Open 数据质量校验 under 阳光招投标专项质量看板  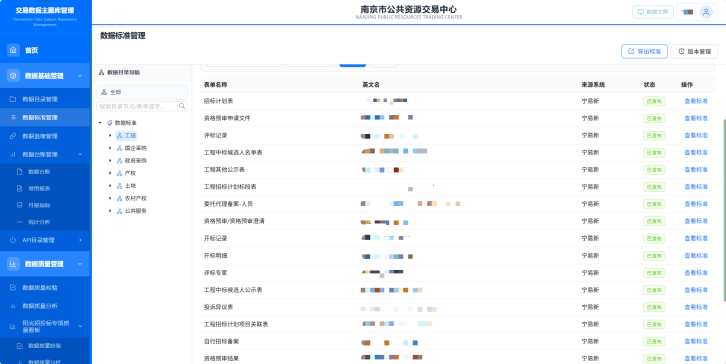click(45, 346)
